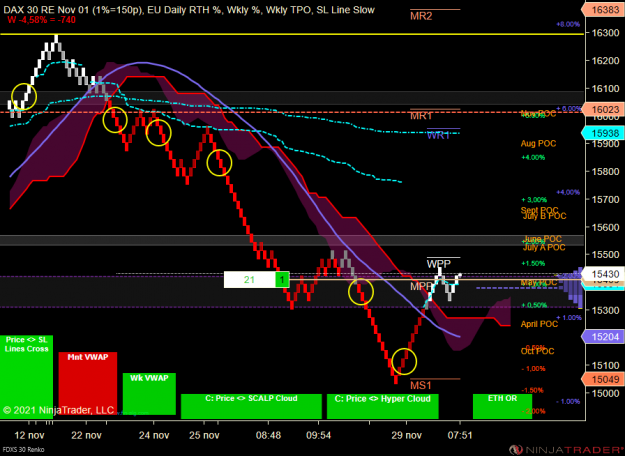Select the 15049 price marker on axis

pyautogui.click(x=603, y=379)
